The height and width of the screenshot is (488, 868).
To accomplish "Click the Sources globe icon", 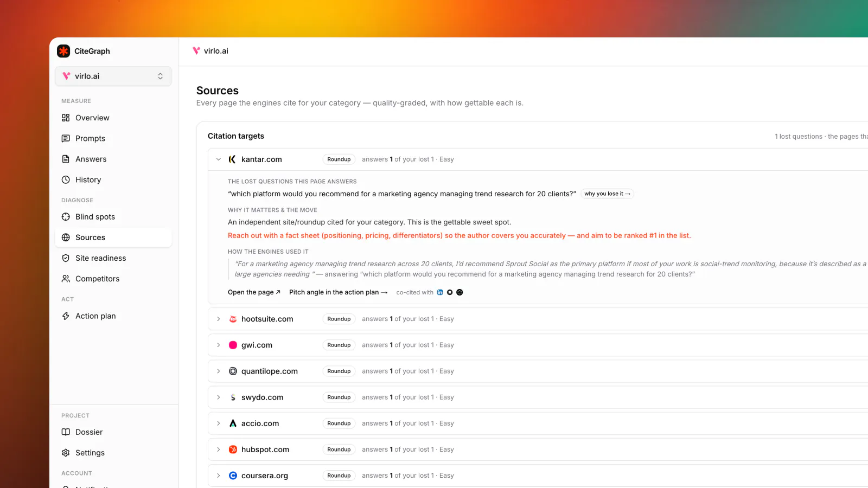I will pos(66,237).
